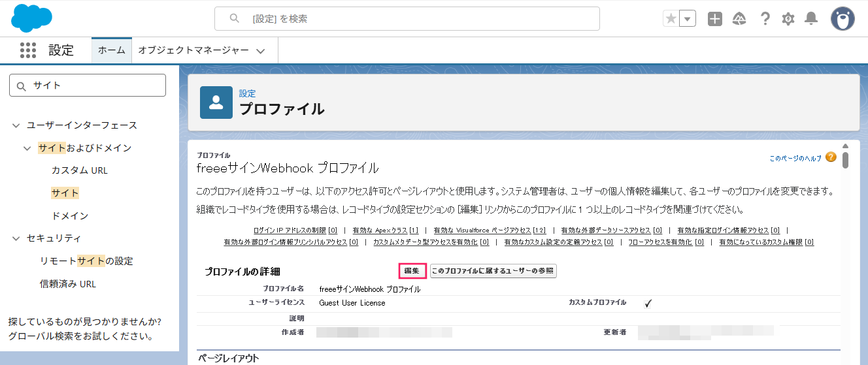Collapse the サイトおよびドメイン node
Screen dimensions: 868x365
(27, 148)
